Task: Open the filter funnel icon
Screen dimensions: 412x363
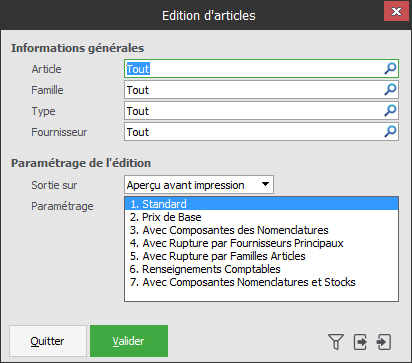Action: point(336,342)
